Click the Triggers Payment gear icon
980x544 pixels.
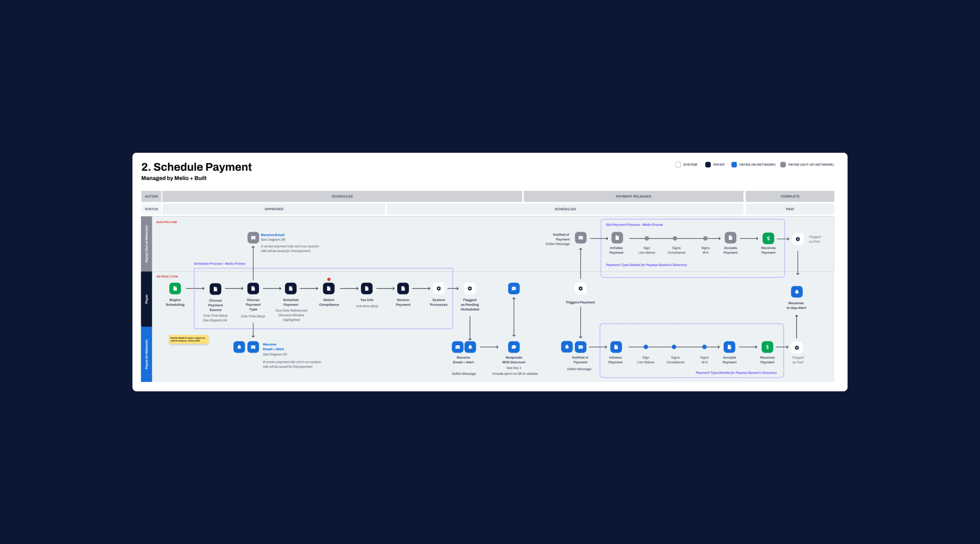tap(580, 288)
